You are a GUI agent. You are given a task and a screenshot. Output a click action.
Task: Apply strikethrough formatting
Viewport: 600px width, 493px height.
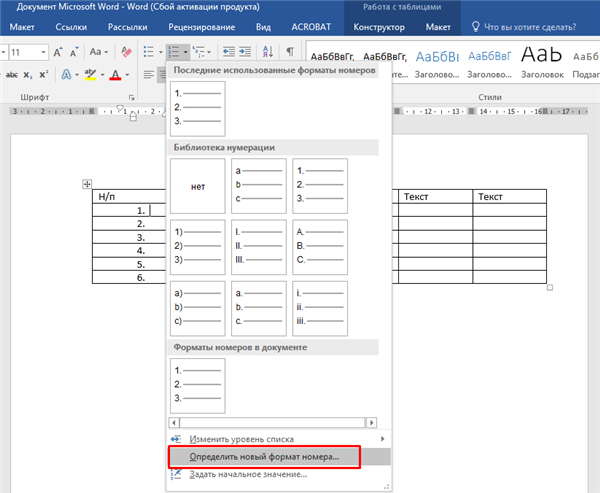(12, 75)
